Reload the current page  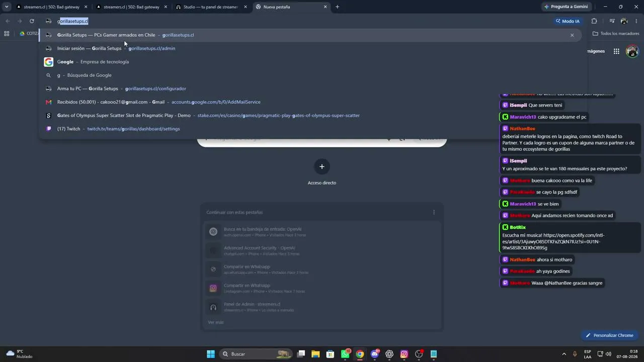coord(32,21)
